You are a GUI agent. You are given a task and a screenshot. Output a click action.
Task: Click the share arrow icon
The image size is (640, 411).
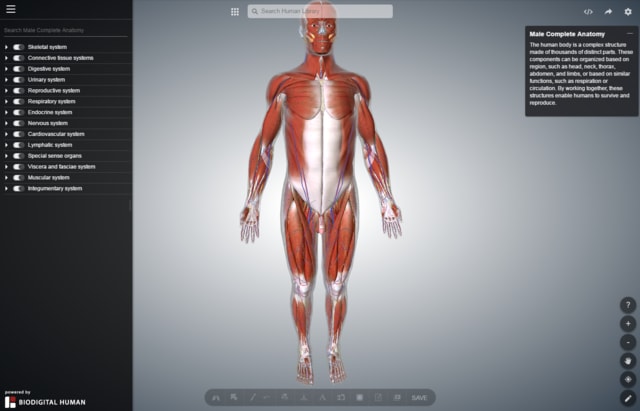click(608, 12)
